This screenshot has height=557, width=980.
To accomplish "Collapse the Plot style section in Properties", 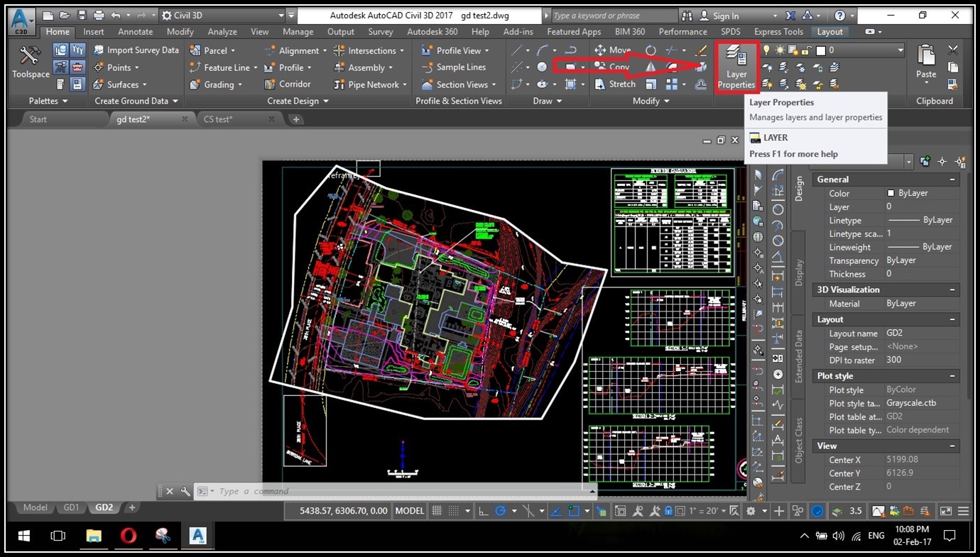I will coord(954,376).
